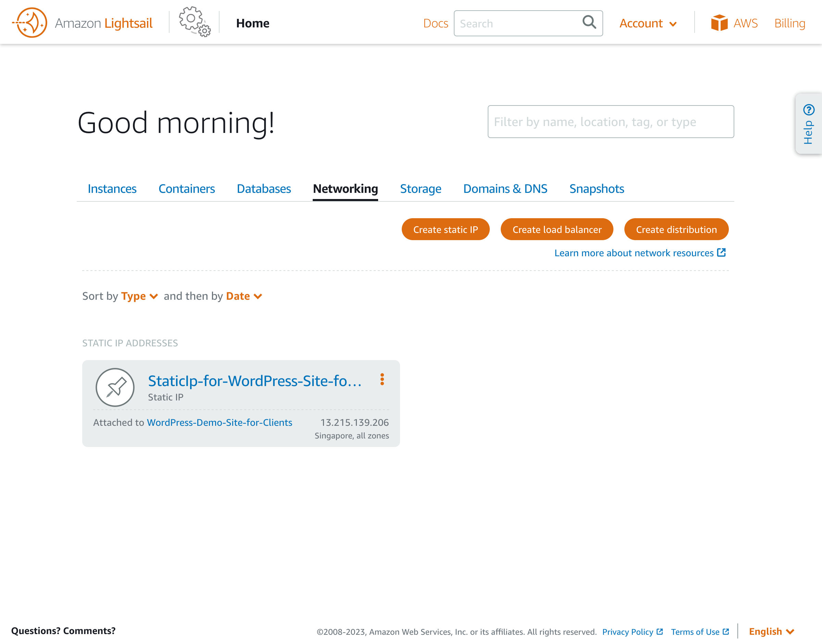The height and width of the screenshot is (644, 822).
Task: Click the AWS cube icon in the header
Action: (x=720, y=23)
